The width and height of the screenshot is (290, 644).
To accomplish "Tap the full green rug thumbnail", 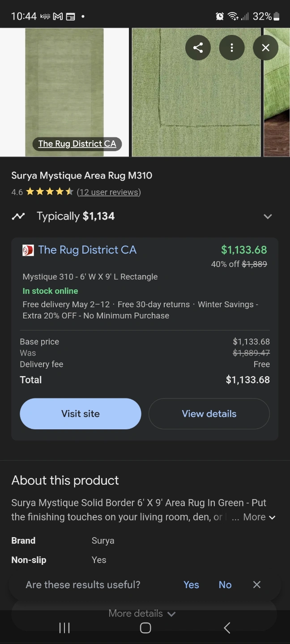I will point(64,85).
